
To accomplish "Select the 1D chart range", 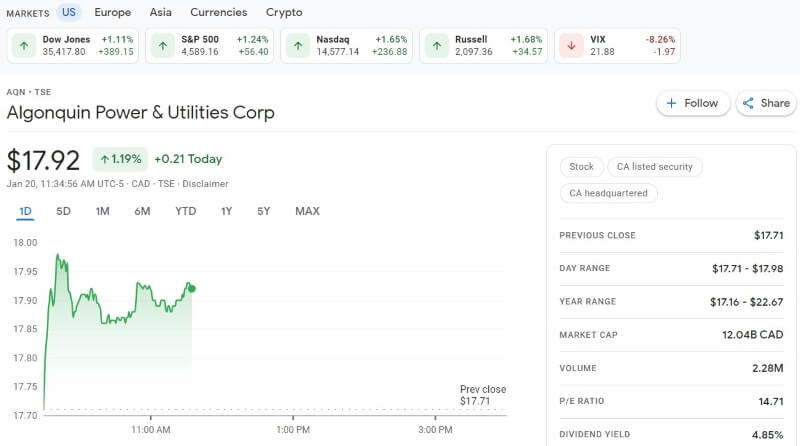I will pos(25,211).
